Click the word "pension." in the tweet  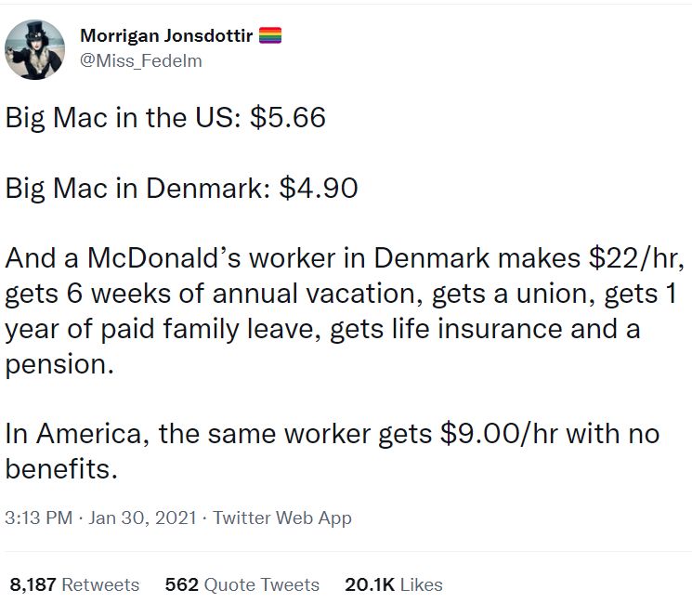click(x=59, y=364)
